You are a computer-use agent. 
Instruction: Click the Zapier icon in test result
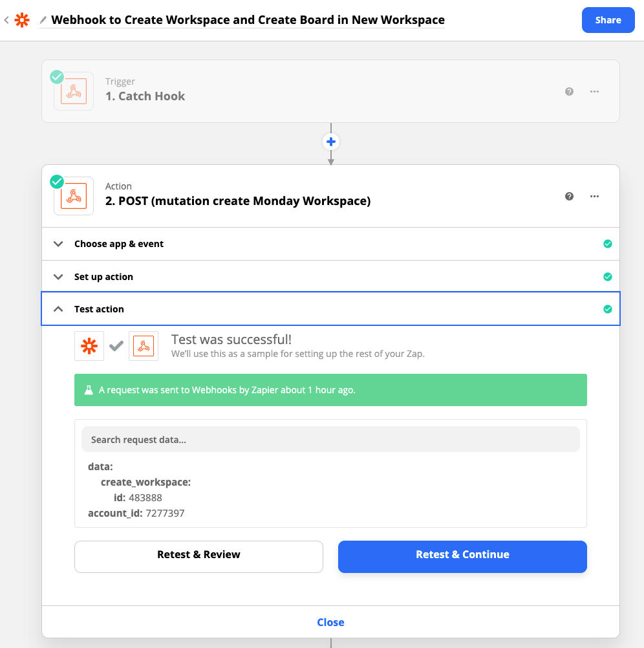click(x=89, y=346)
